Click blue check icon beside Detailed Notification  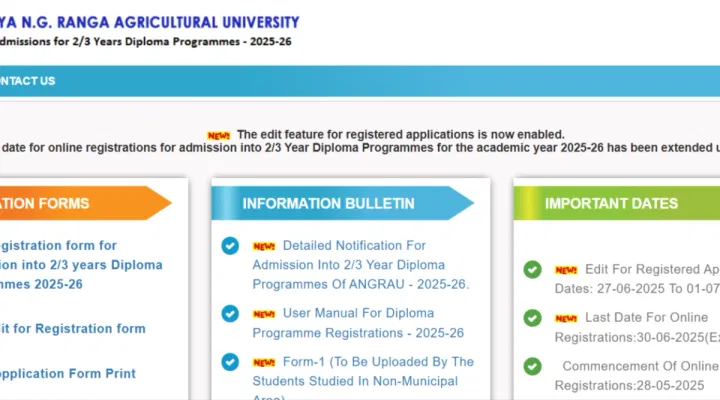pos(230,246)
